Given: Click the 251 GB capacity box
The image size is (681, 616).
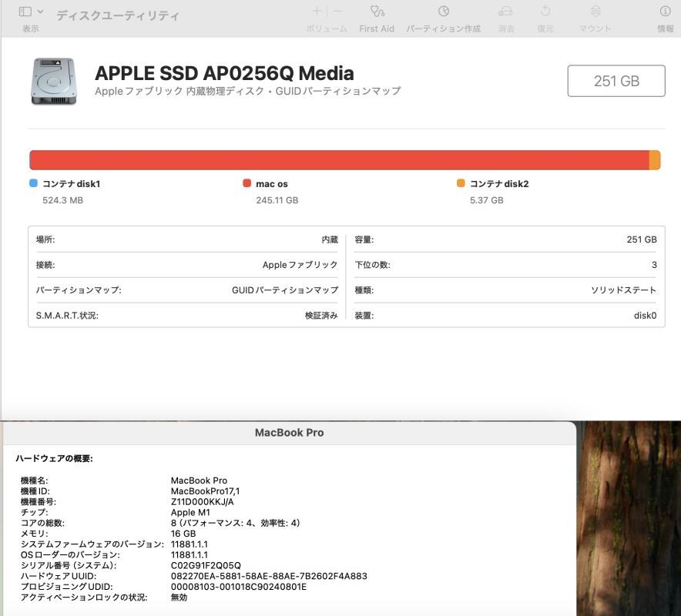Looking at the screenshot, I should click(616, 81).
